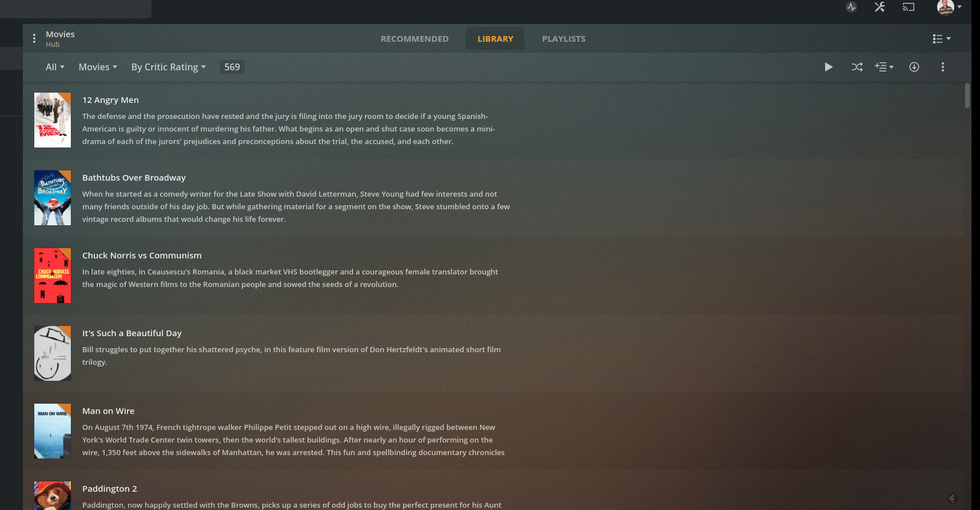Click the It's Such a Beautiful Day summary
980x510 pixels.
click(x=291, y=356)
